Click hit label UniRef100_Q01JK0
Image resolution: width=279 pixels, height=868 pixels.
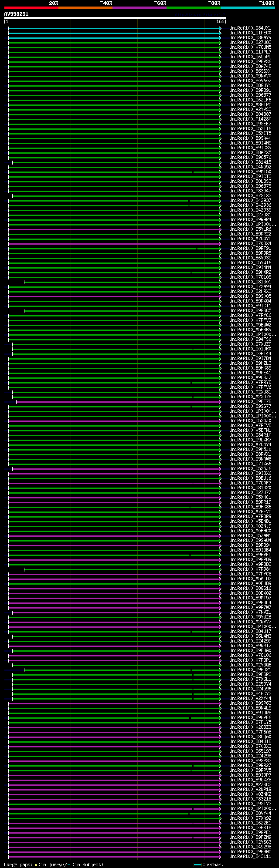[250, 349]
